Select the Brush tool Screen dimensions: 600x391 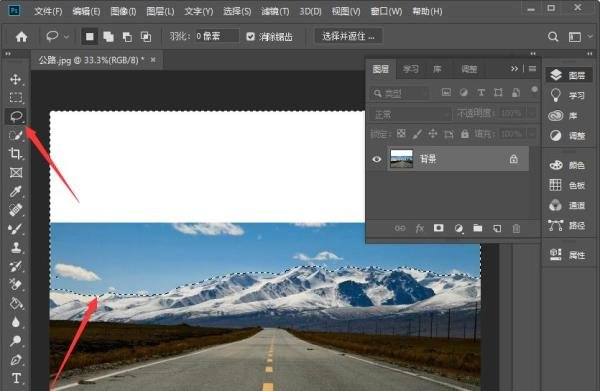coord(15,229)
